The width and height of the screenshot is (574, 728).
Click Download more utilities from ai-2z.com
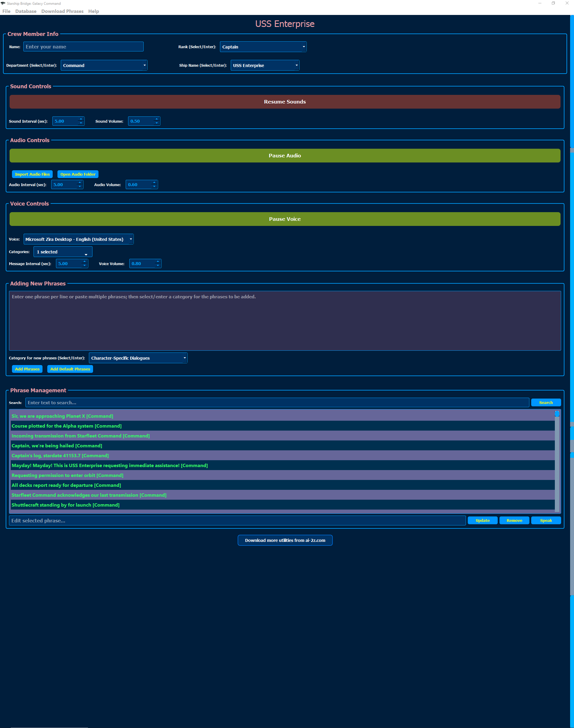pos(285,540)
